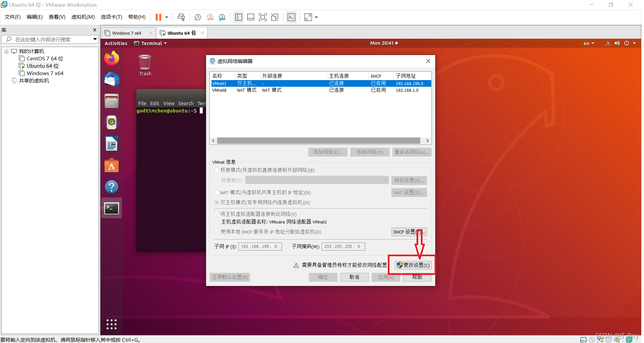Open the snapshot manager toolbar icon
The image size is (644, 343).
pos(222,17)
